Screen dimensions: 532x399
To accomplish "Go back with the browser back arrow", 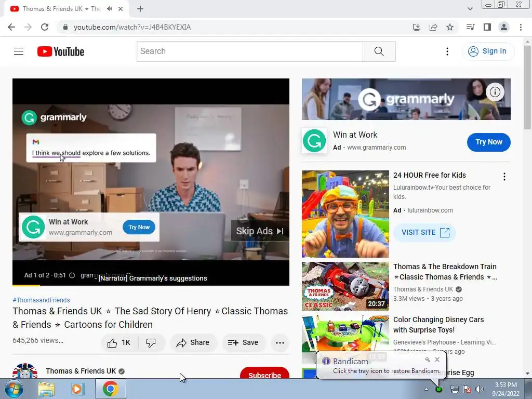I will pos(11,27).
